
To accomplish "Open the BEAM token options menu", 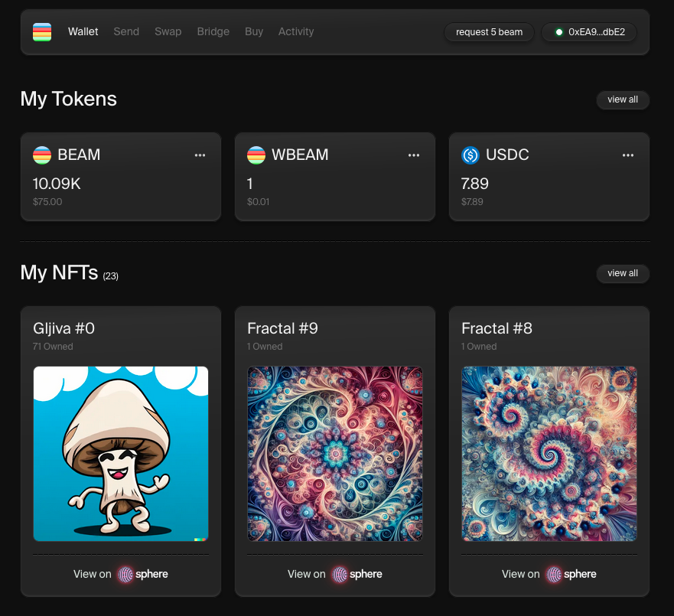I will (x=200, y=155).
